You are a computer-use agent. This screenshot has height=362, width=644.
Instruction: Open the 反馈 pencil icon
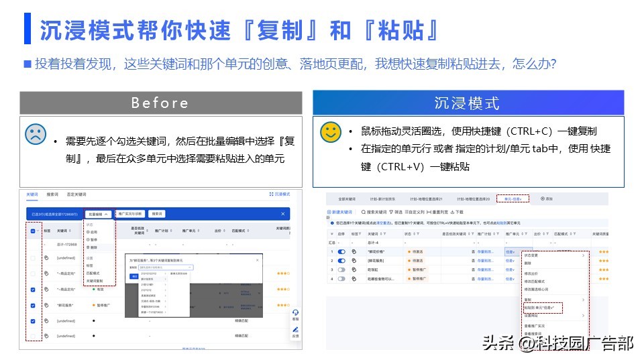(x=295, y=330)
